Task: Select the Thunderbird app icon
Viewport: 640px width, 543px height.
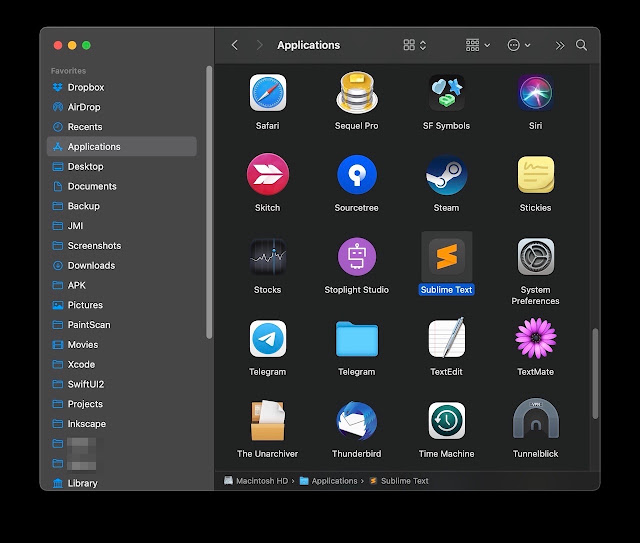Action: pyautogui.click(x=357, y=421)
